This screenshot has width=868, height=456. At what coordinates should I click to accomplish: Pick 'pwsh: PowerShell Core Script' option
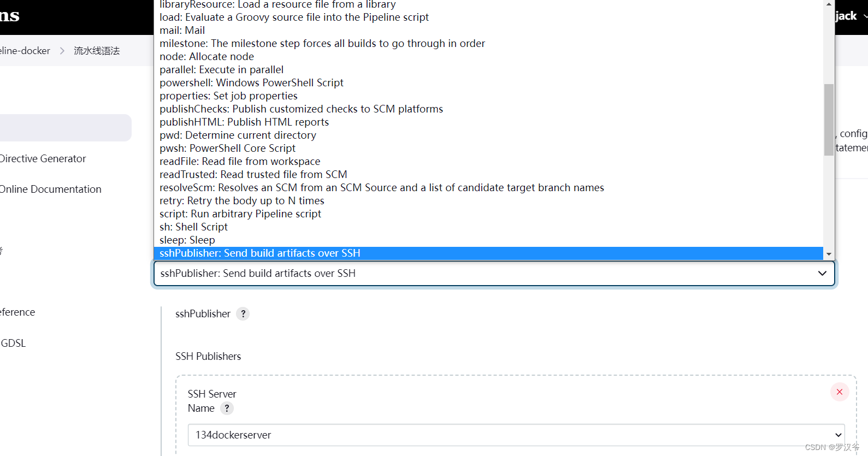[x=488, y=149]
